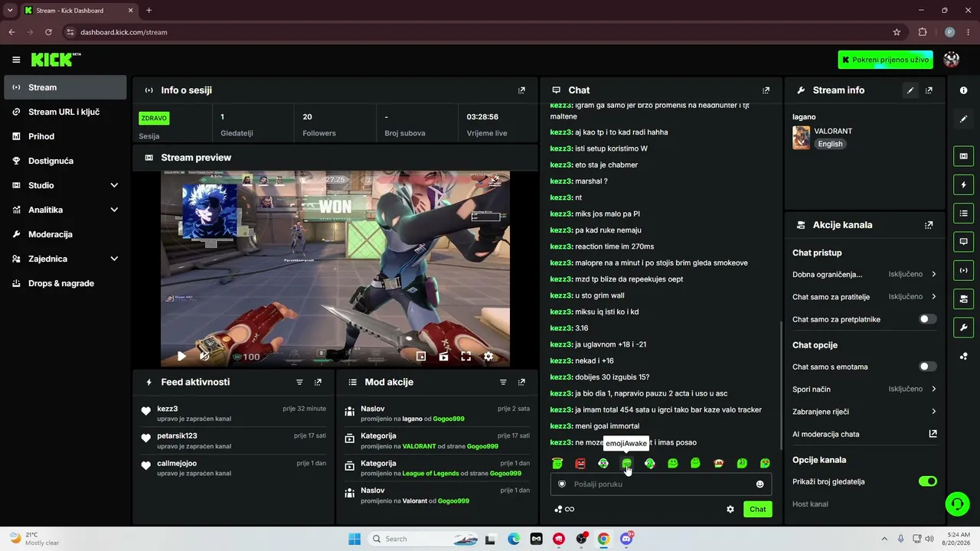Pop out the Chat panel
Viewport: 980px width, 551px height.
(766, 90)
